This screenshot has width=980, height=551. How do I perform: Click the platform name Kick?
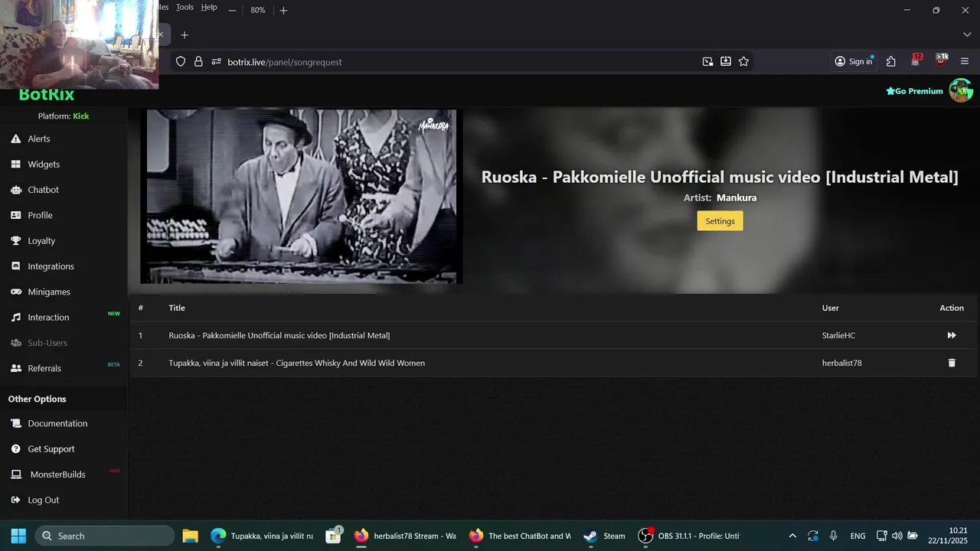point(81,116)
